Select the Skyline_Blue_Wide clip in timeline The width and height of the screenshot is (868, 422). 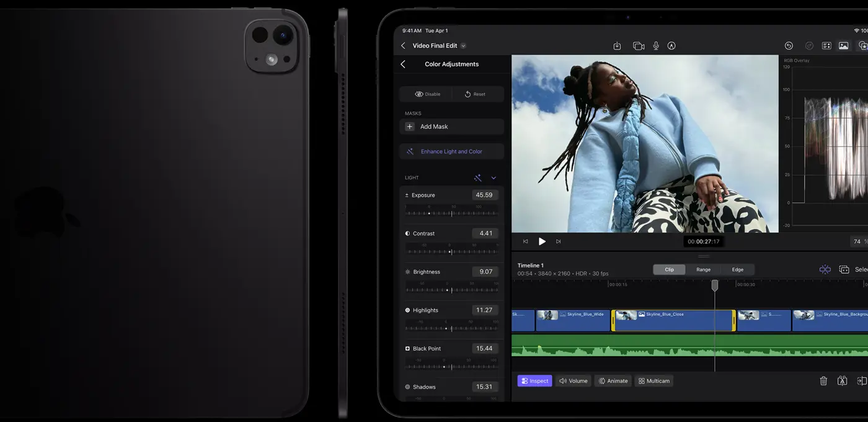pos(573,320)
